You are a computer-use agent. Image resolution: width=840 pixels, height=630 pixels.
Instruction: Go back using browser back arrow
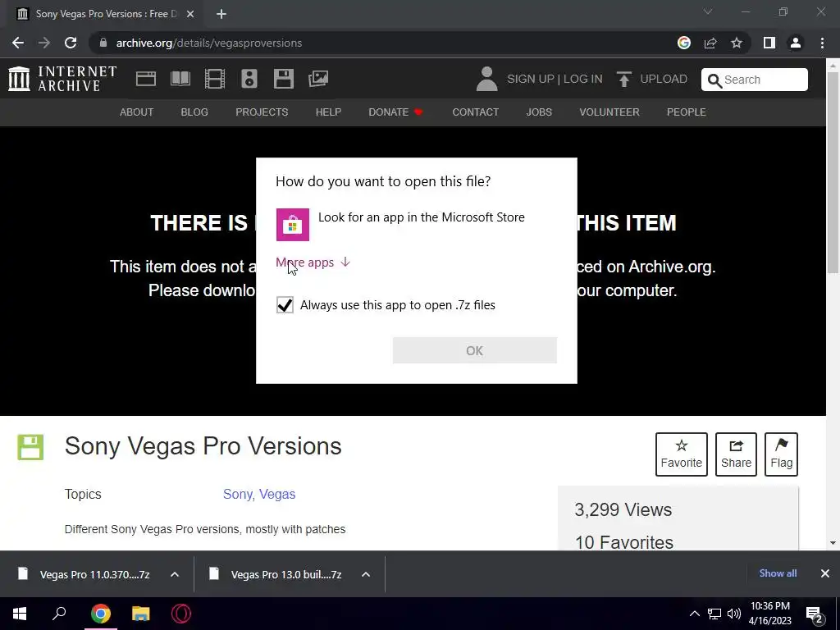(18, 43)
